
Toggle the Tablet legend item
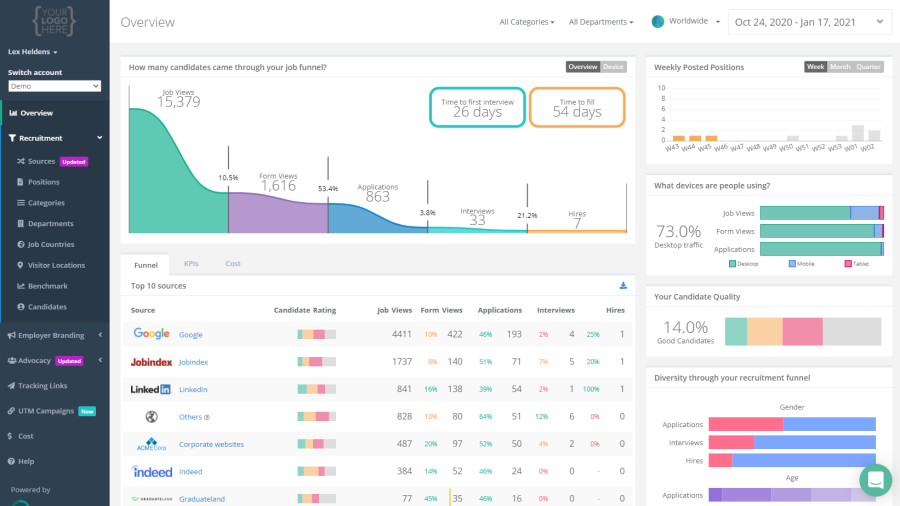[x=856, y=264]
